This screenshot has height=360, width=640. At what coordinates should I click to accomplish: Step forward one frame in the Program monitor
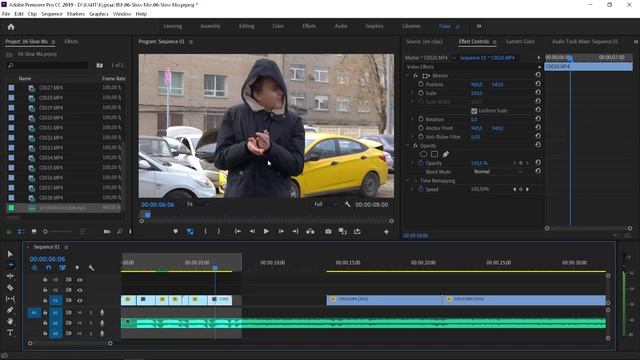pyautogui.click(x=281, y=231)
